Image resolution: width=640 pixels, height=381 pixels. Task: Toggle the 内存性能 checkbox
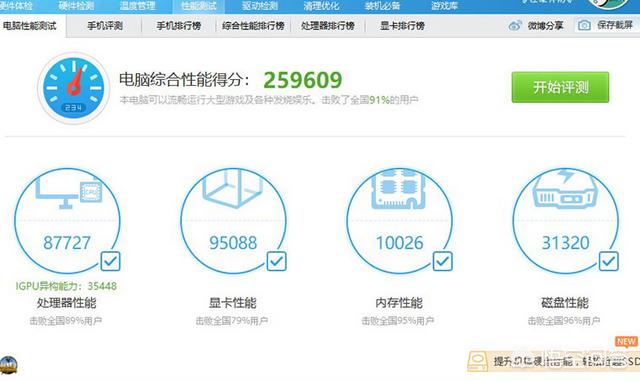443,261
